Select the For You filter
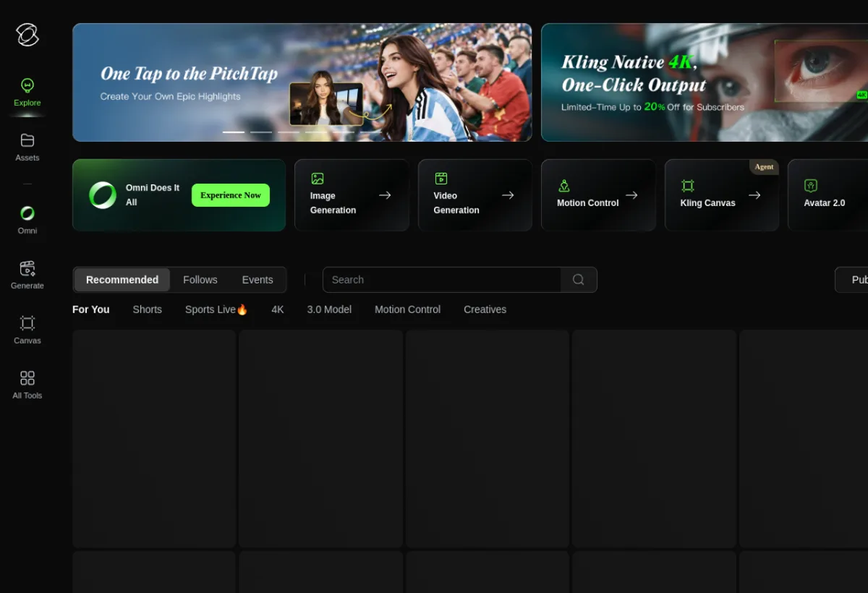The image size is (868, 593). coord(91,310)
